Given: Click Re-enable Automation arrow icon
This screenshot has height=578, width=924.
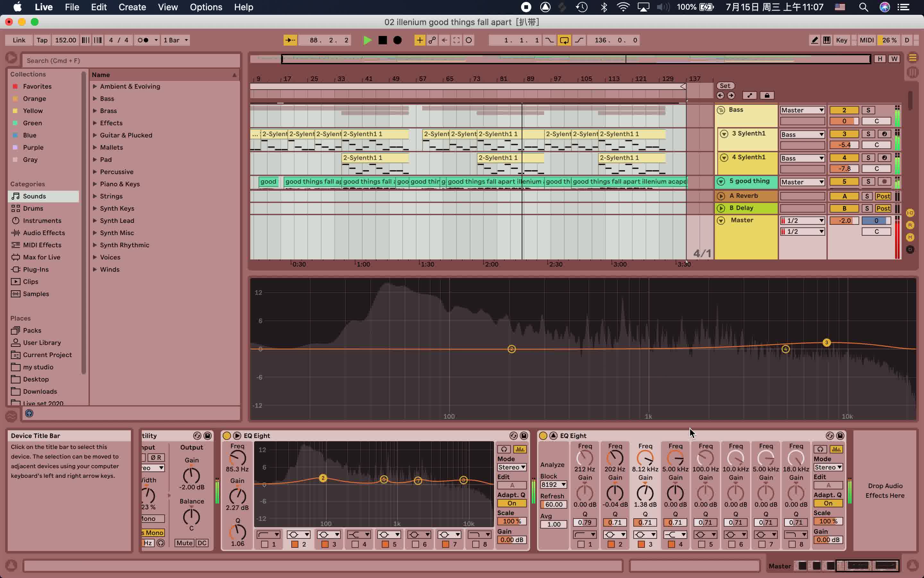Looking at the screenshot, I should [x=444, y=40].
